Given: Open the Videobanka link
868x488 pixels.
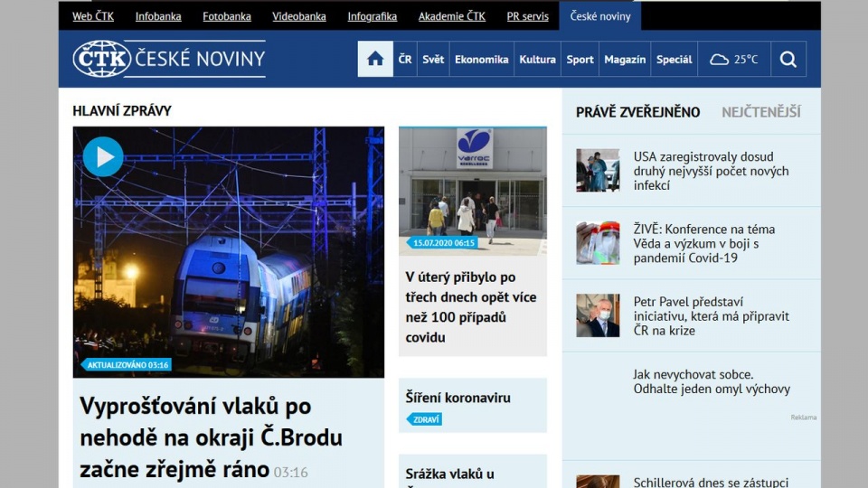Looking at the screenshot, I should (x=299, y=16).
